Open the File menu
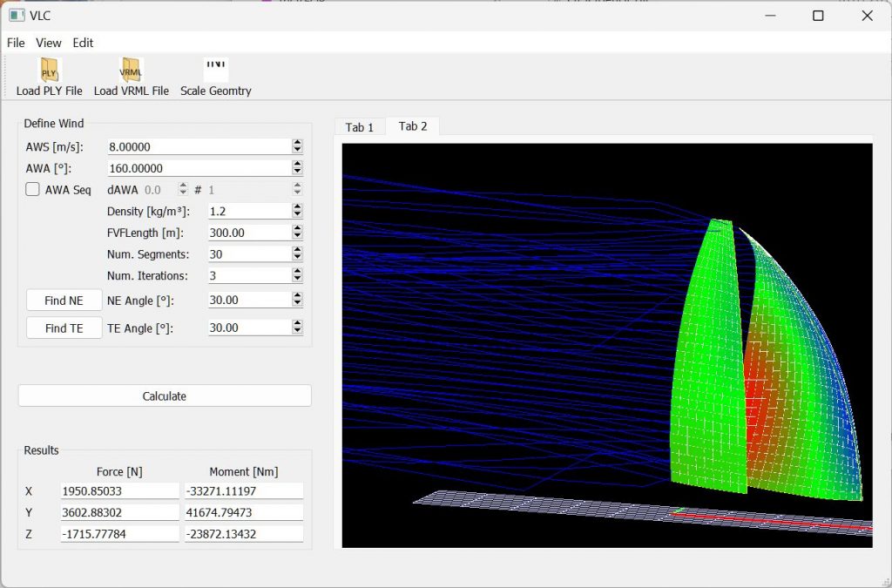Image resolution: width=892 pixels, height=588 pixels. coord(16,43)
